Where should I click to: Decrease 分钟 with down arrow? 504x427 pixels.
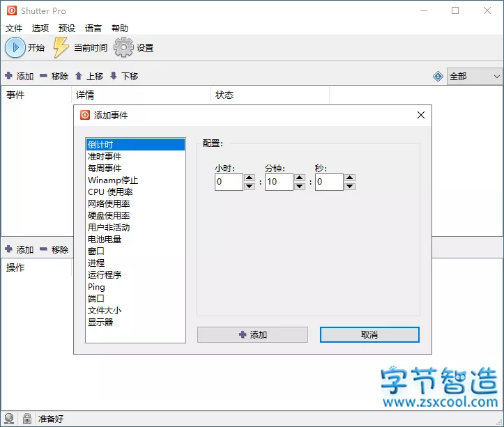click(x=300, y=187)
